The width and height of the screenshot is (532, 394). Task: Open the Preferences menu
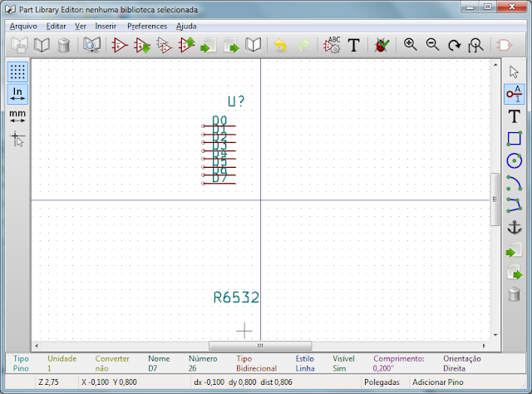pyautogui.click(x=147, y=26)
